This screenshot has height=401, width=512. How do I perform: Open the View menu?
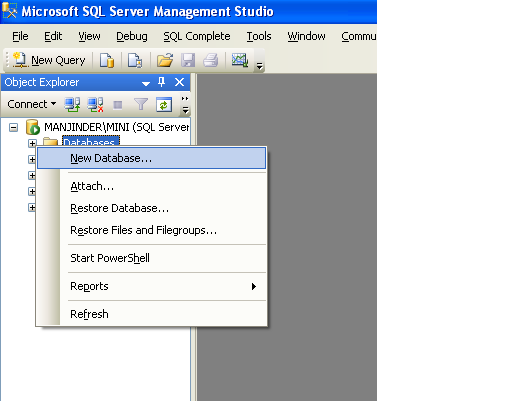click(x=89, y=36)
